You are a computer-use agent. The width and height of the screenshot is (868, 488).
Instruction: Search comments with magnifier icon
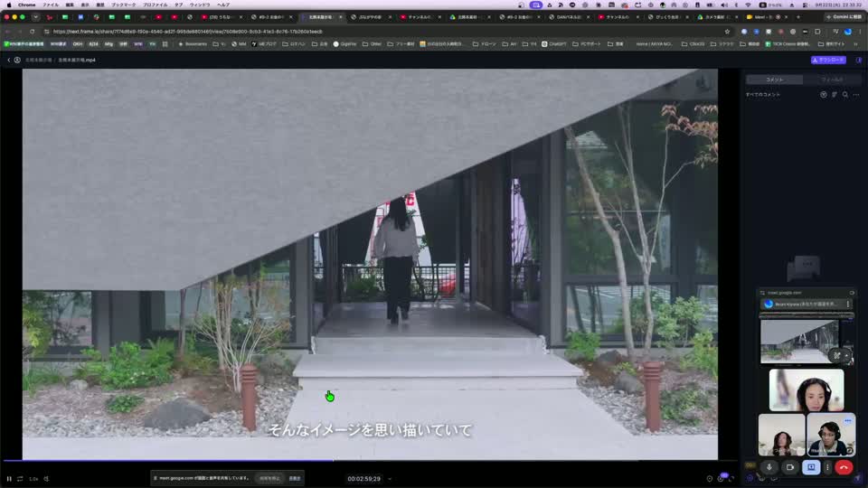tap(845, 95)
